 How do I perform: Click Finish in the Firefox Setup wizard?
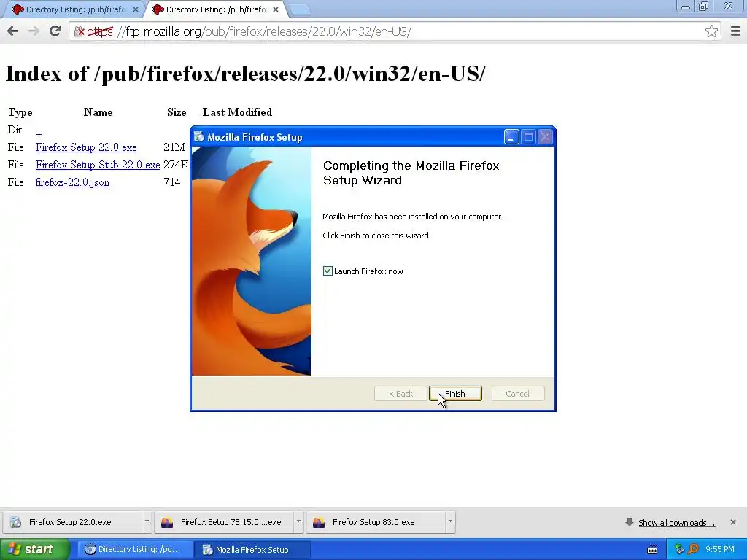455,394
